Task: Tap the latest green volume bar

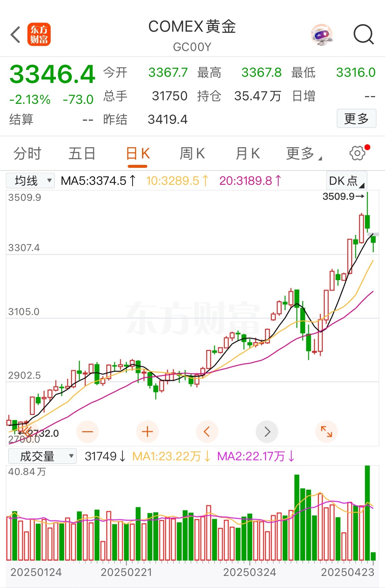Action: coord(373,556)
